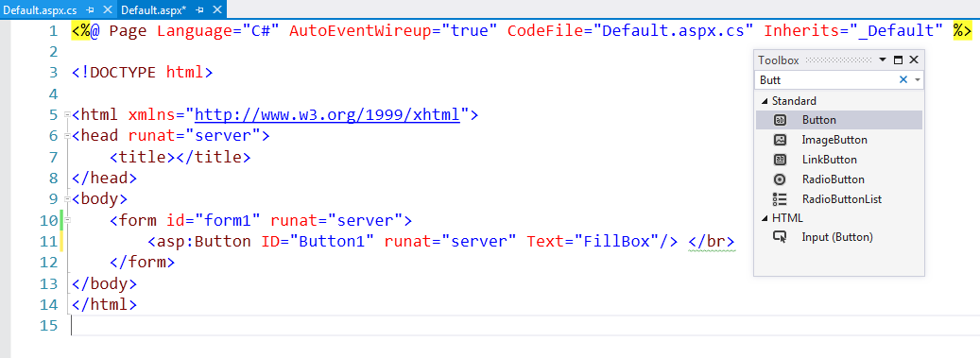This screenshot has width=980, height=358.
Task: Collapse the HTML toolbox group
Action: point(765,219)
